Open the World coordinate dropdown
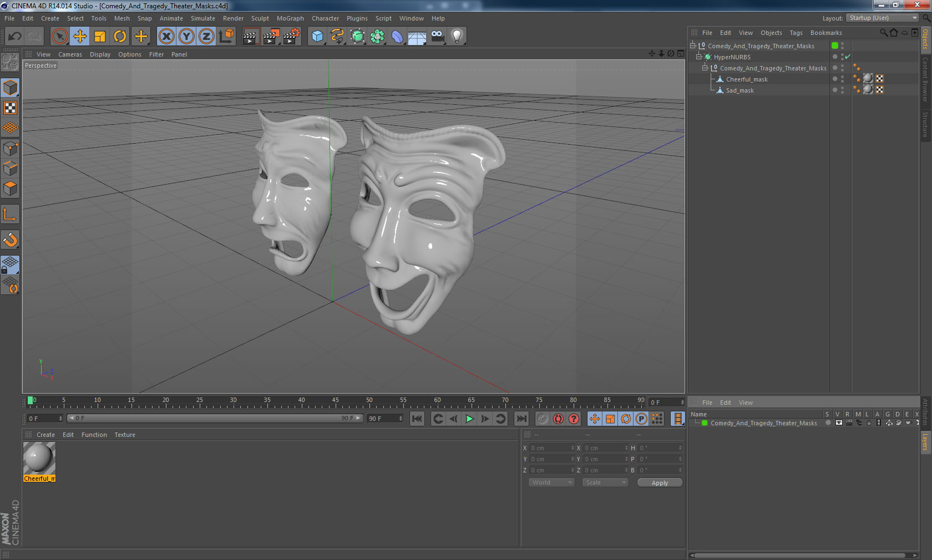Screen dimensions: 932x560 click(551, 482)
